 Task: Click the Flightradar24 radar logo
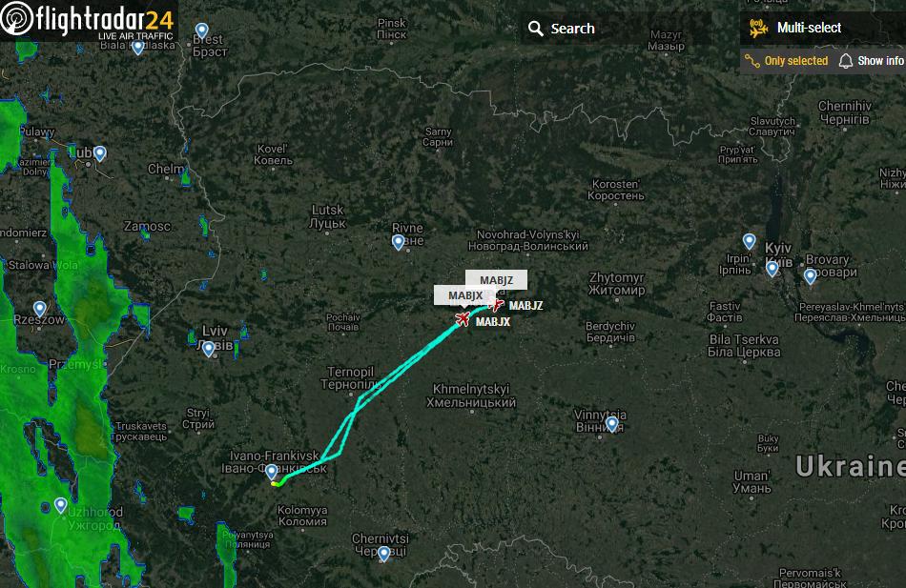click(16, 18)
